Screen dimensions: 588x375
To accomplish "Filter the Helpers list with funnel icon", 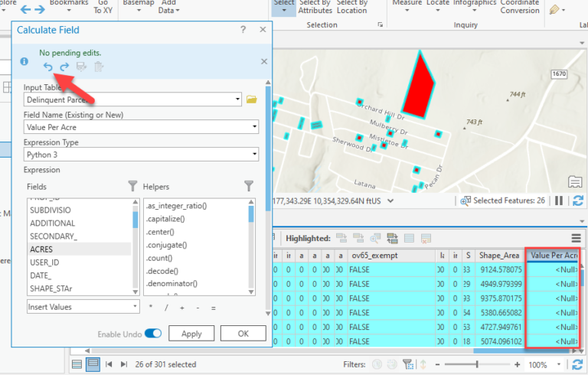I will (x=248, y=186).
